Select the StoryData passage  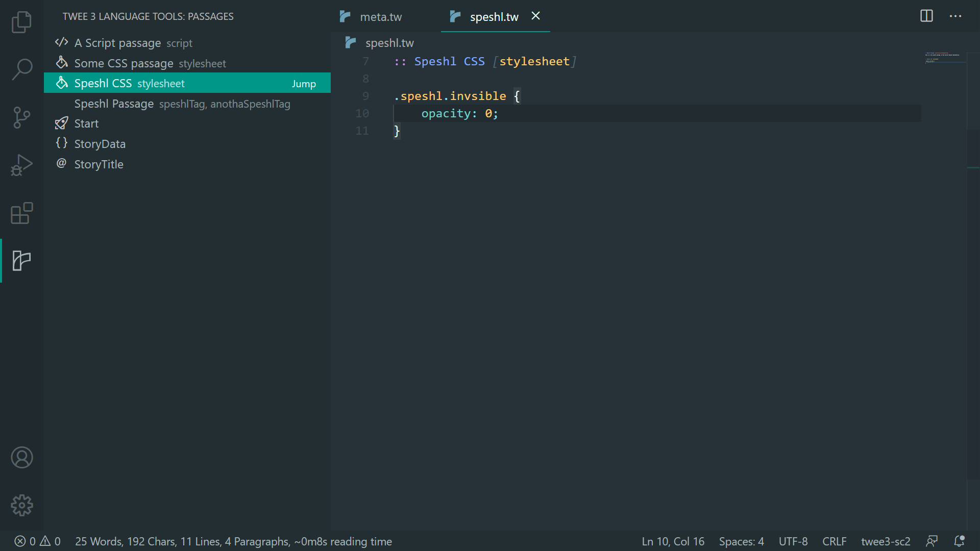tap(100, 144)
